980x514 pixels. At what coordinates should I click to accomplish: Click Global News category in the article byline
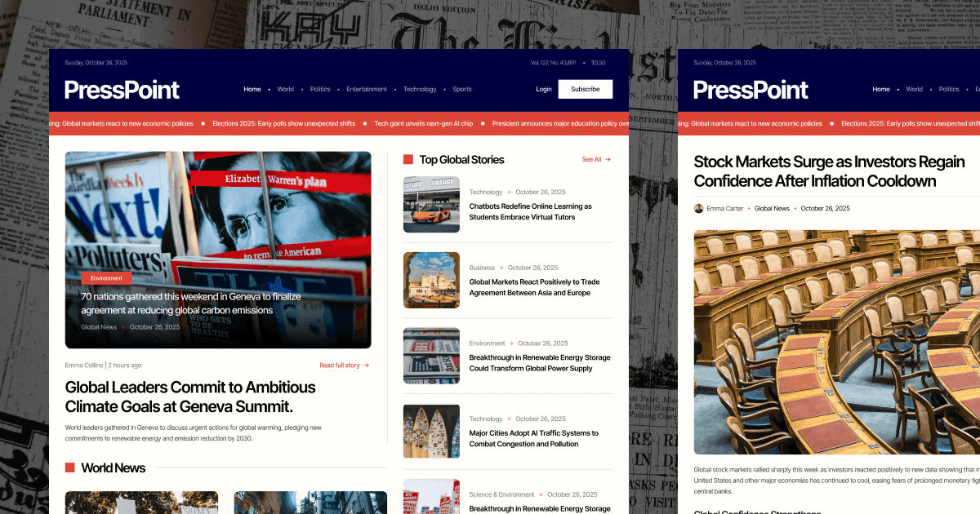(772, 209)
